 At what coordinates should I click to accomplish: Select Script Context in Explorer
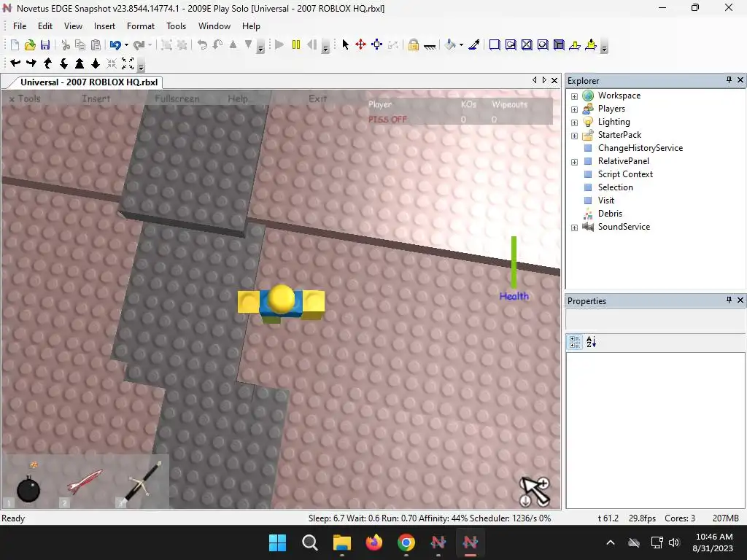point(625,174)
